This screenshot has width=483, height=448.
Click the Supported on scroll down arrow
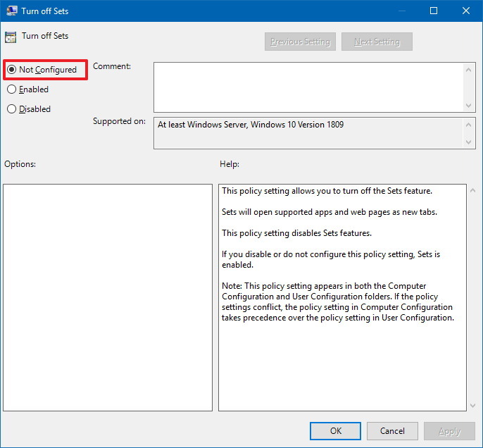[468, 142]
